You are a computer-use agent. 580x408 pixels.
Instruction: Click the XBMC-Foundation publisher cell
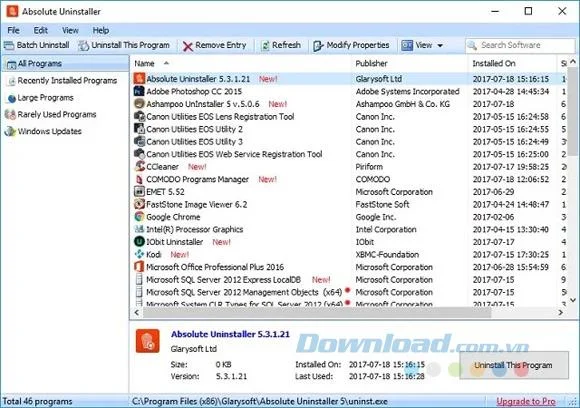387,254
